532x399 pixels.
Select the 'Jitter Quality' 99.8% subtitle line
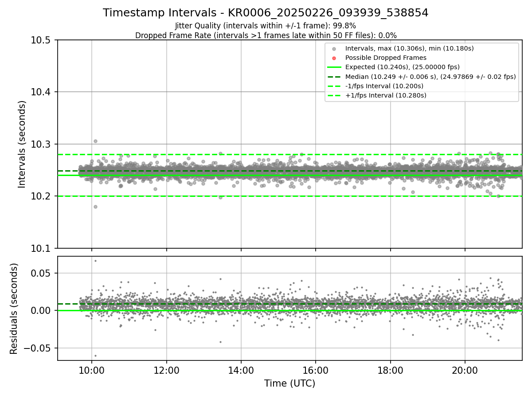pyautogui.click(x=266, y=26)
